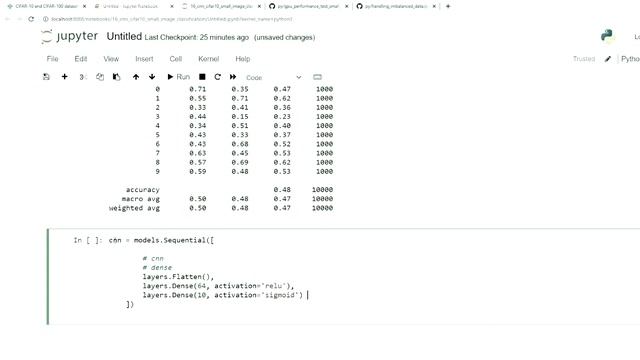The height and width of the screenshot is (360, 640).
Task: Click the Dense(64, activation='relu') line
Action: [218, 286]
